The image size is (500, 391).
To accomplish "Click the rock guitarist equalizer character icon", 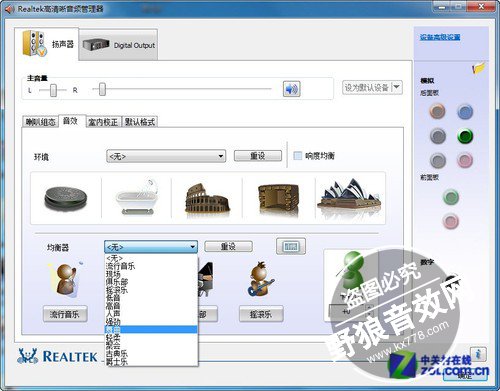I will tap(261, 279).
